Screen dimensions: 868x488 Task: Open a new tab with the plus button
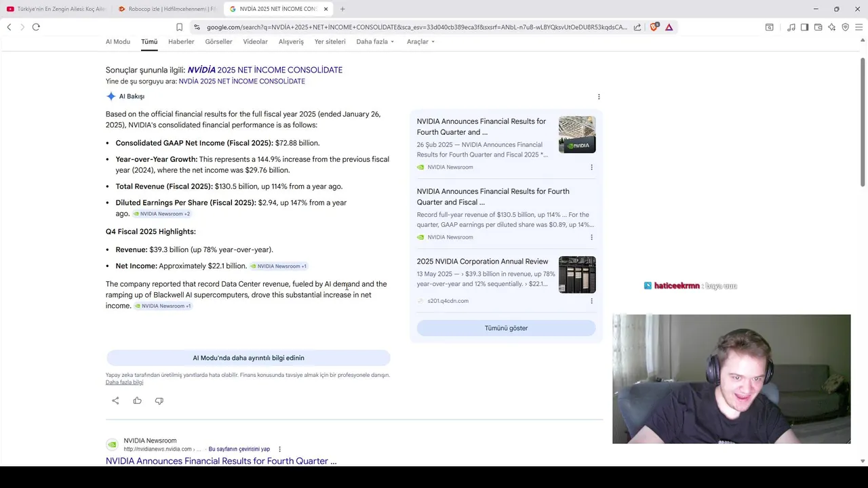coord(342,9)
